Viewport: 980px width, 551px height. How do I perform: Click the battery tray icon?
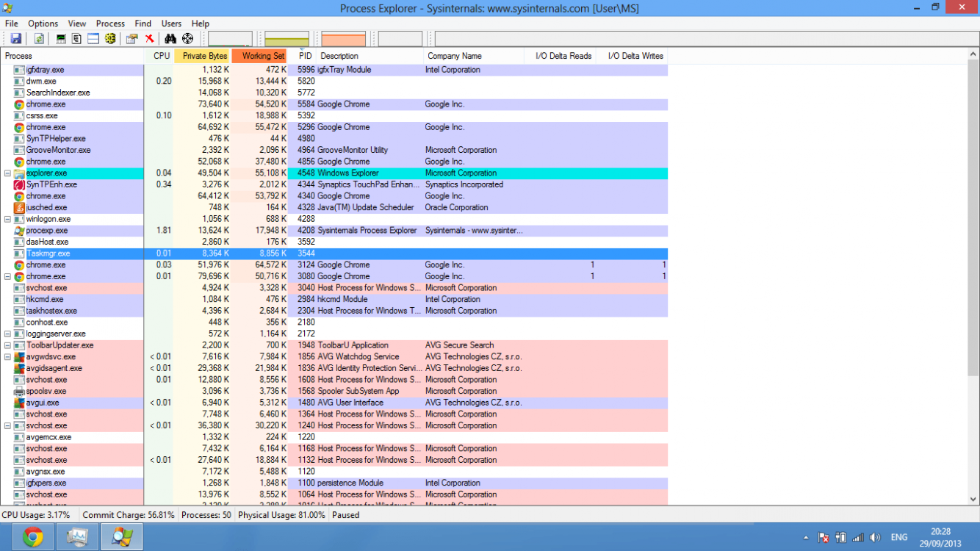pos(841,538)
